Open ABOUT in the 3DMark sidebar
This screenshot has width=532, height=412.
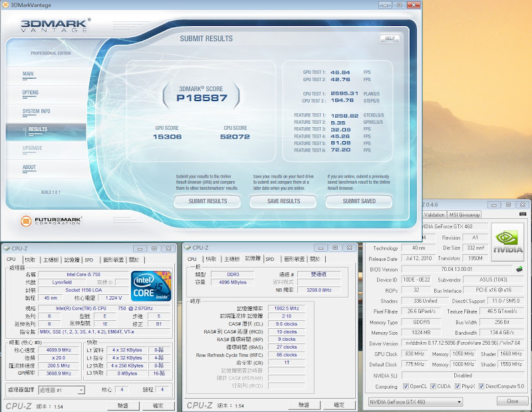[x=29, y=168]
